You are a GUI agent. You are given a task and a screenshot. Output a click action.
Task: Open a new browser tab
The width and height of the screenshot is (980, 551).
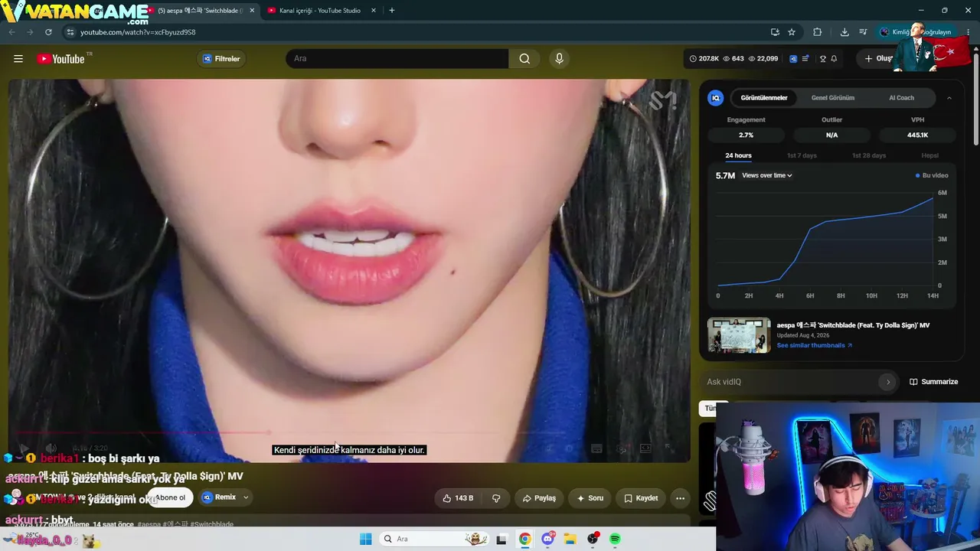(392, 11)
